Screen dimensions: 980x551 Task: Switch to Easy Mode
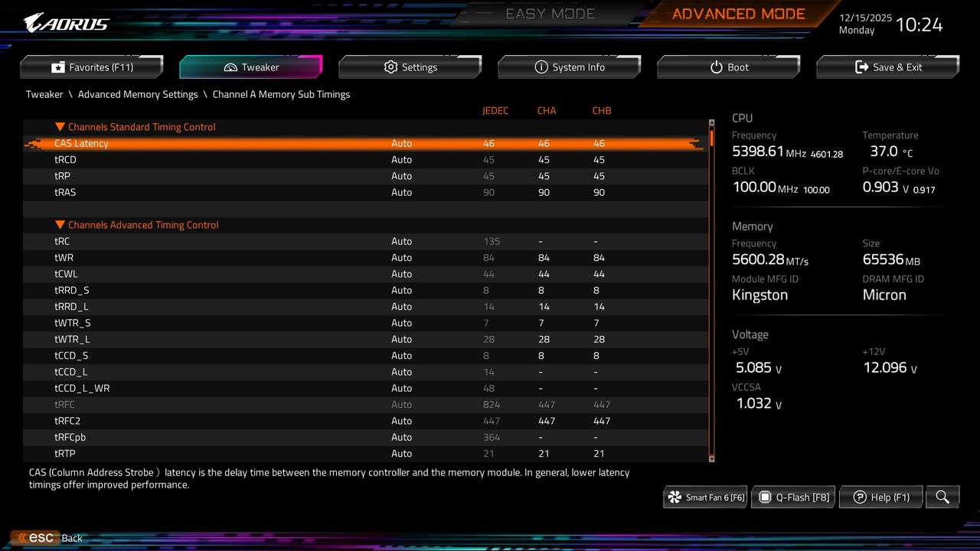[550, 13]
